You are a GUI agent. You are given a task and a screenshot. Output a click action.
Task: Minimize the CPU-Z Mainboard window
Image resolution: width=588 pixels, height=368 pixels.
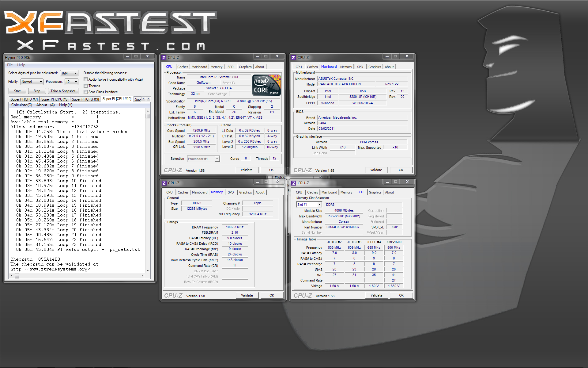click(x=387, y=56)
